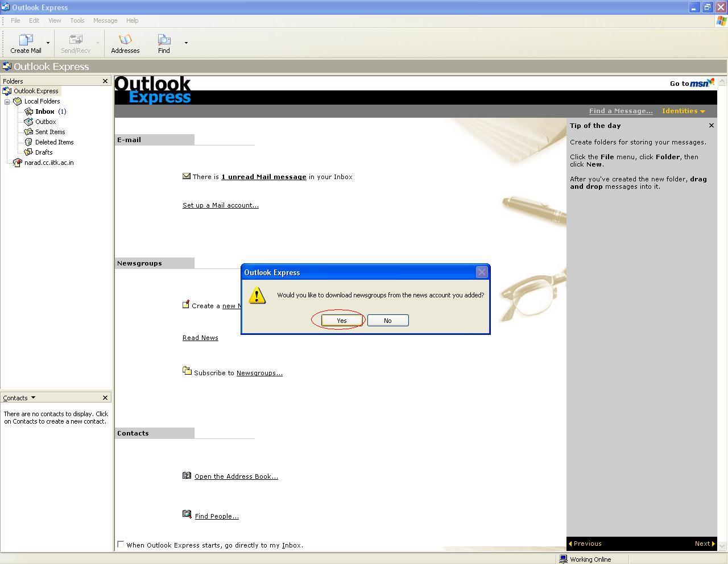Close the Tip of the day panel
The width and height of the screenshot is (728, 564).
click(x=711, y=126)
